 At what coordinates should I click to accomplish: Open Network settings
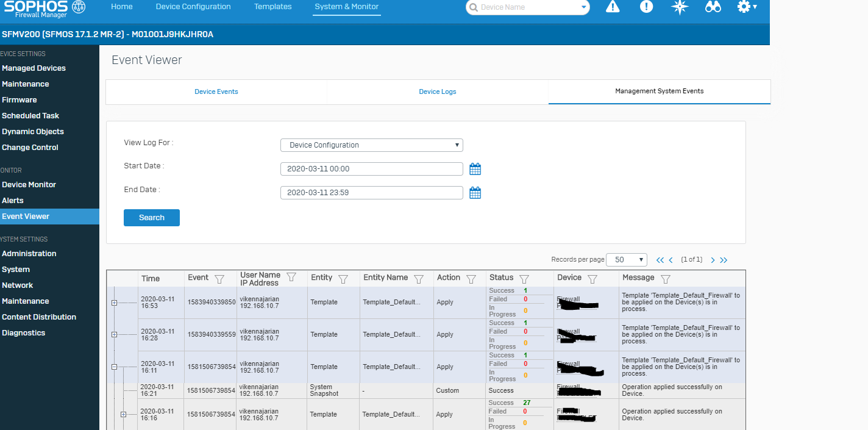(18, 285)
